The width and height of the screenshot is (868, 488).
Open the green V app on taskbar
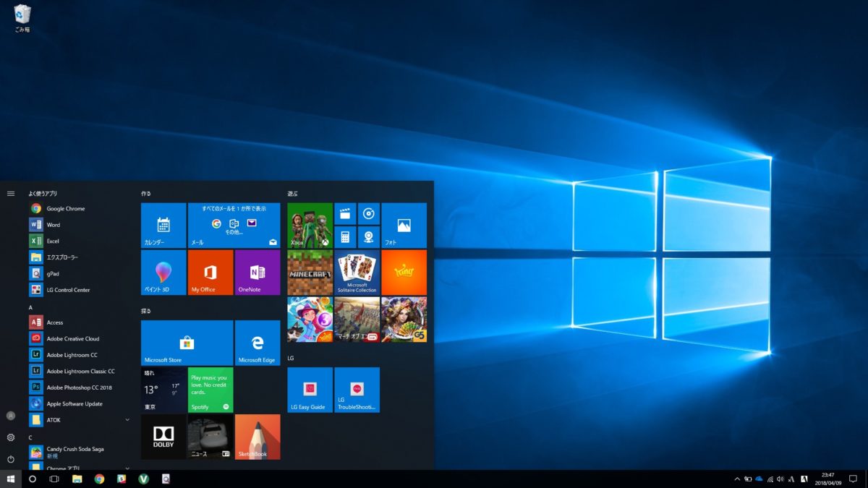(x=143, y=479)
